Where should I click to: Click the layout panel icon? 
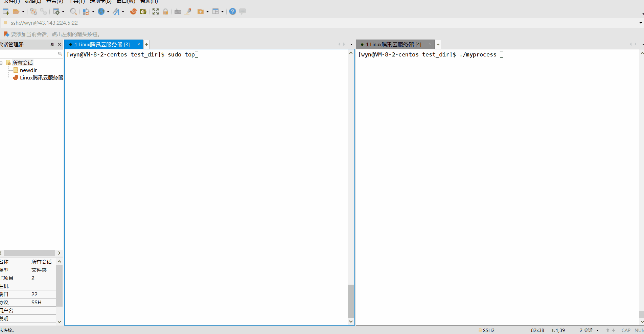pyautogui.click(x=215, y=11)
